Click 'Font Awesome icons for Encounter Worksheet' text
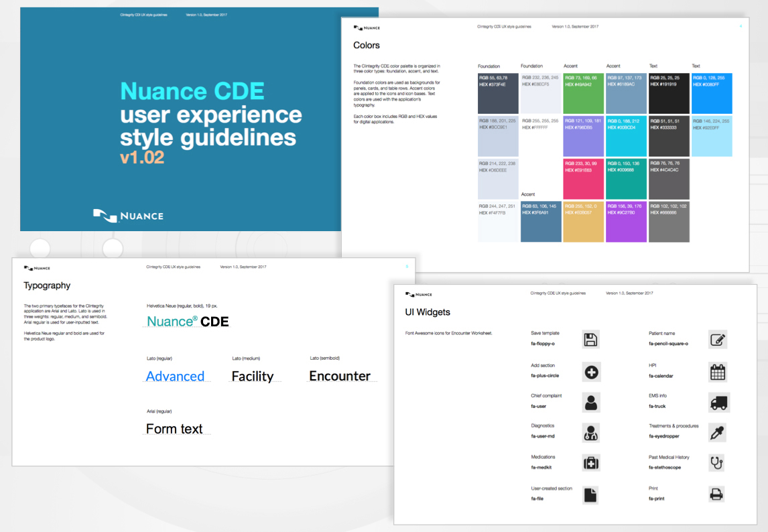 (x=448, y=333)
